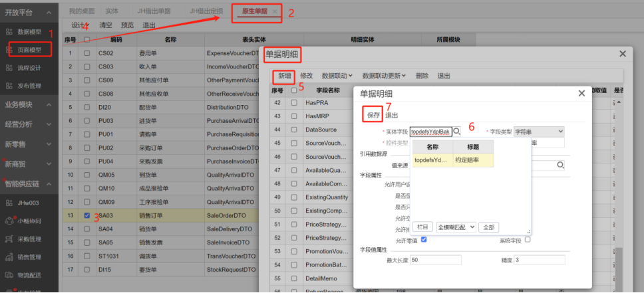Click the field table's vertical scrollbar

pyautogui.click(x=619, y=269)
